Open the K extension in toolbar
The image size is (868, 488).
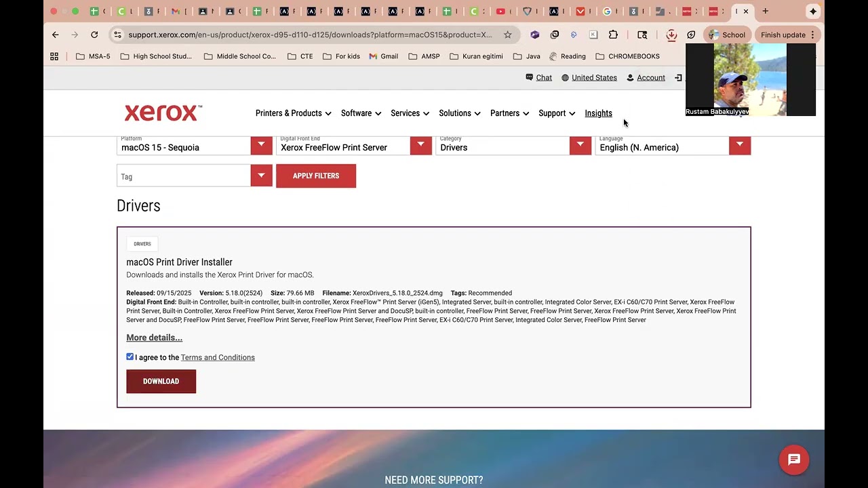pyautogui.click(x=593, y=35)
